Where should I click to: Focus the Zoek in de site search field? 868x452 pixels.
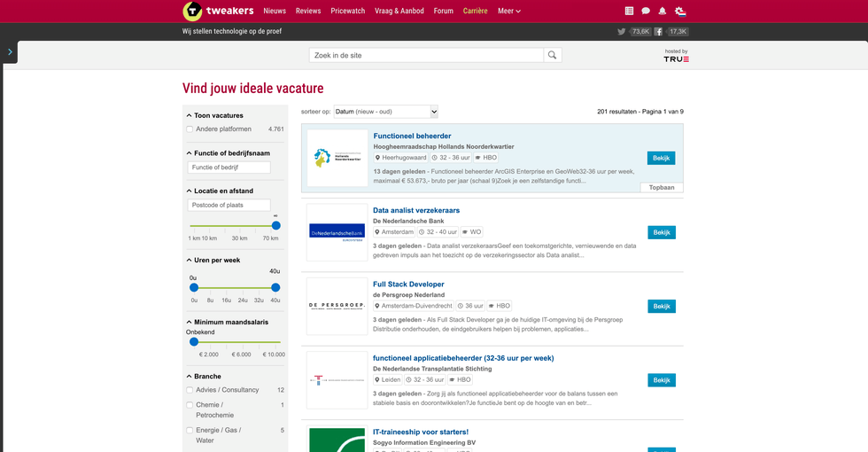[x=426, y=55]
